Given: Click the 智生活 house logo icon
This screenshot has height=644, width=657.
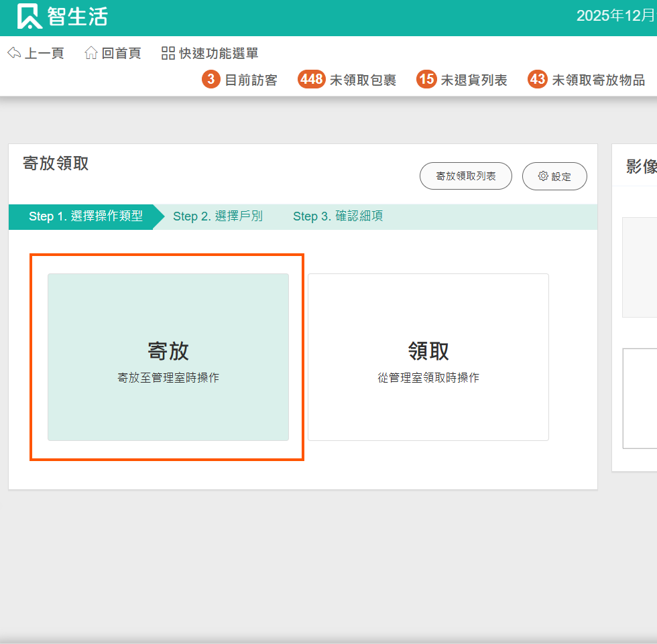Looking at the screenshot, I should tap(29, 17).
